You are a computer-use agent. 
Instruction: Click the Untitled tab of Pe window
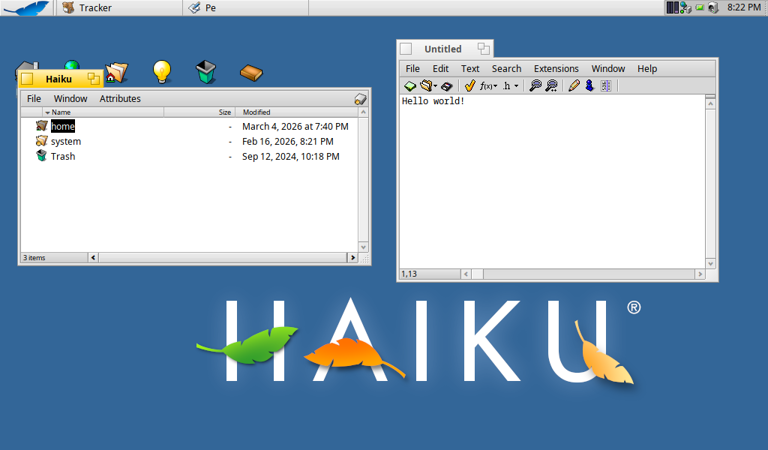pos(443,49)
